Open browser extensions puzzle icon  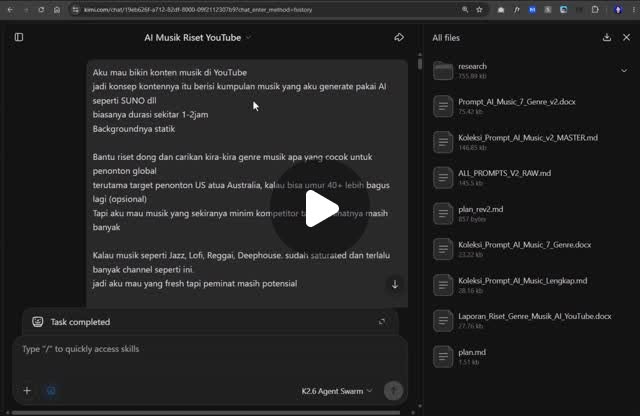(x=595, y=9)
